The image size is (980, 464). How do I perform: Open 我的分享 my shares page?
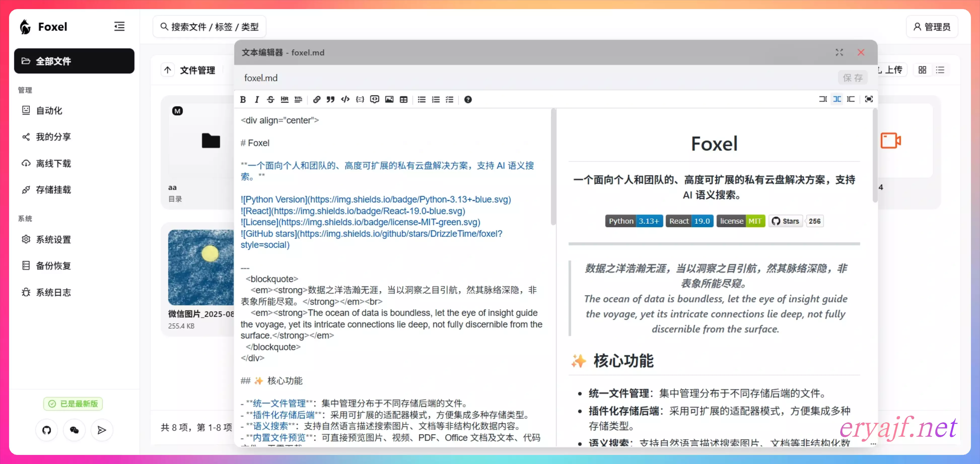click(x=74, y=137)
